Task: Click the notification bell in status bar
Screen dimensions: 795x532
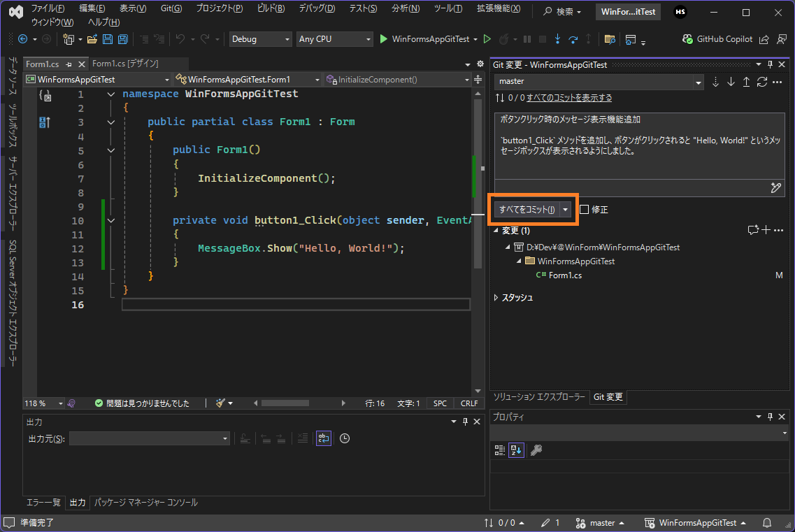Action: click(x=767, y=523)
